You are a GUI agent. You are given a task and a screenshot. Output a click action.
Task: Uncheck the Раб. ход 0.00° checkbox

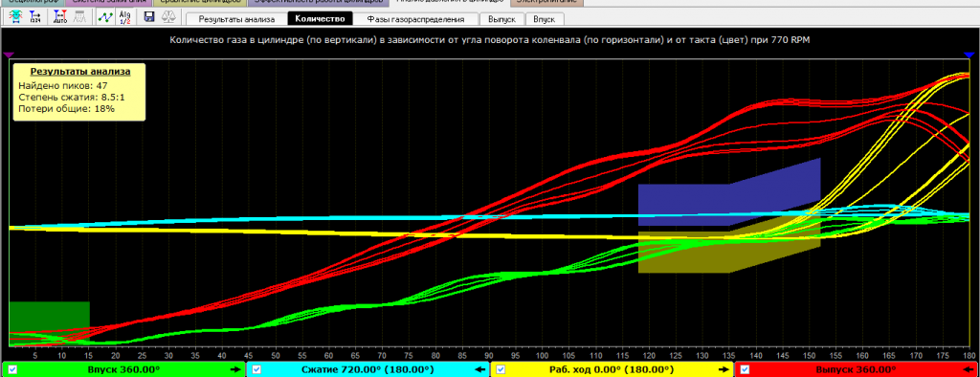[501, 369]
